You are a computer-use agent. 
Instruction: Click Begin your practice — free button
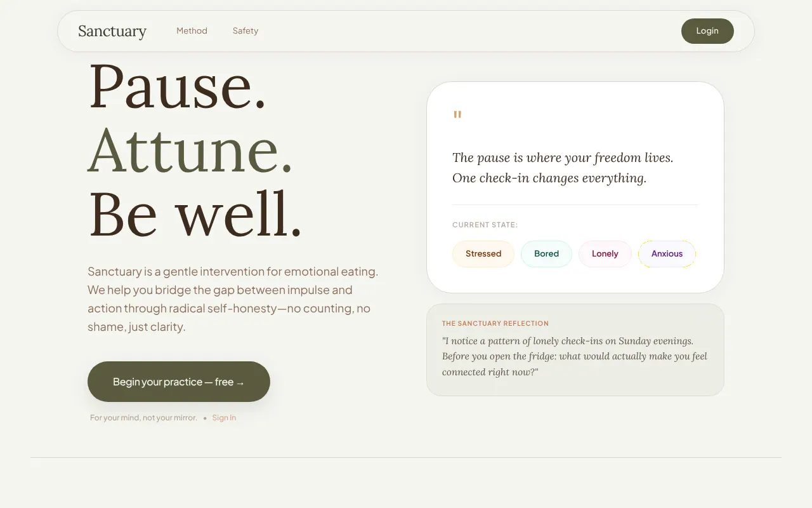[x=179, y=382]
